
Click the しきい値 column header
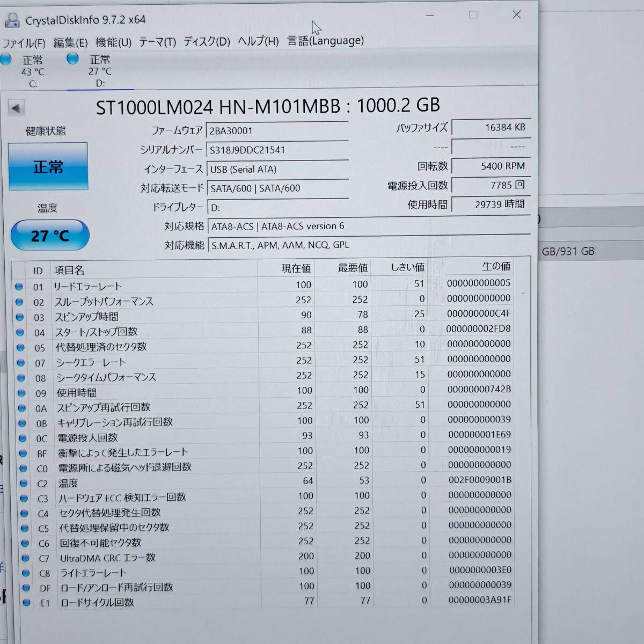pyautogui.click(x=400, y=267)
